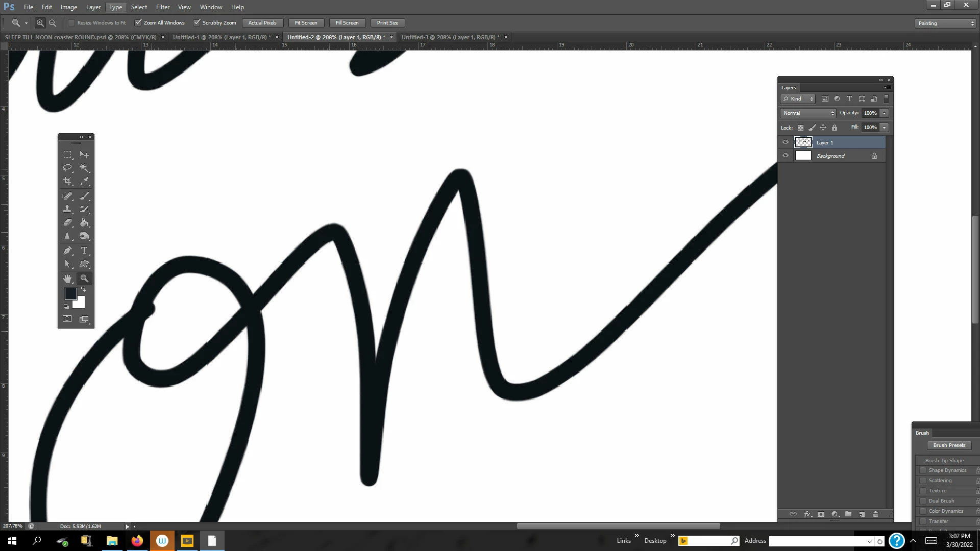Uncheck Zoom All Windows
Screen dimensions: 980x551
point(138,23)
